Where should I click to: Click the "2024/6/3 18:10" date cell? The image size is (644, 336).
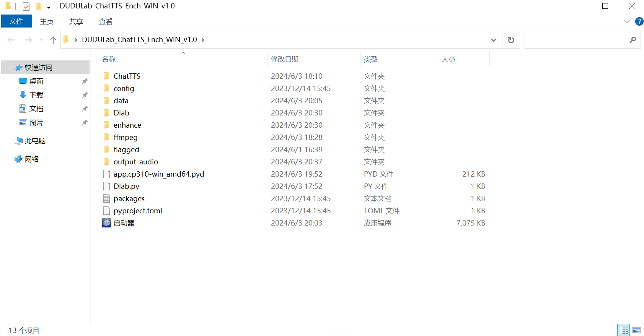pos(297,76)
